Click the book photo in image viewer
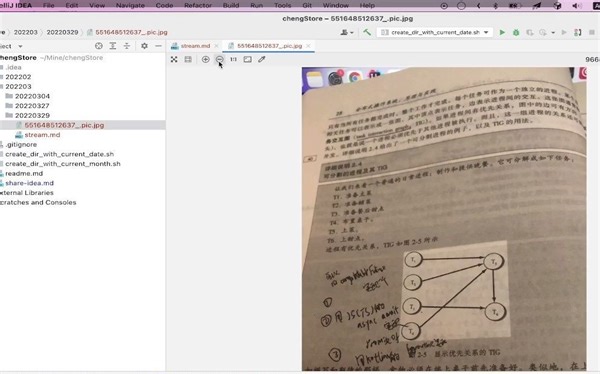 click(444, 219)
